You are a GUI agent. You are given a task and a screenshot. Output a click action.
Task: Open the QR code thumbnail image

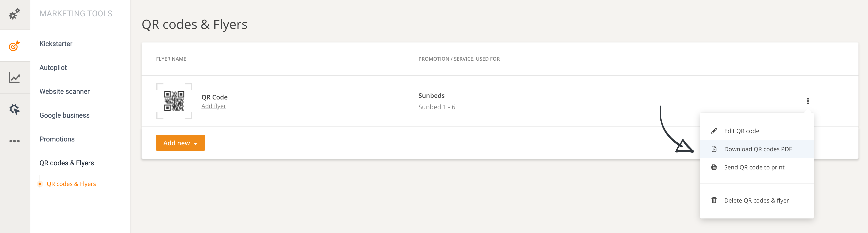coord(174,101)
